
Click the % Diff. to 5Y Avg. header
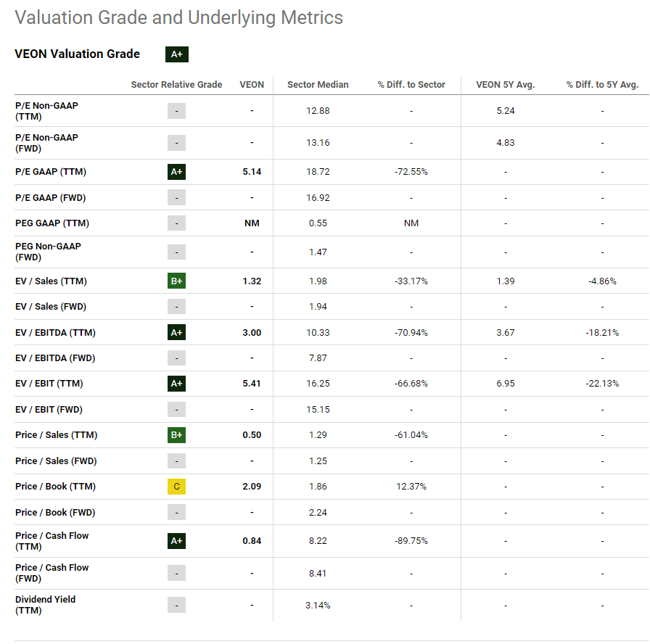[601, 85]
